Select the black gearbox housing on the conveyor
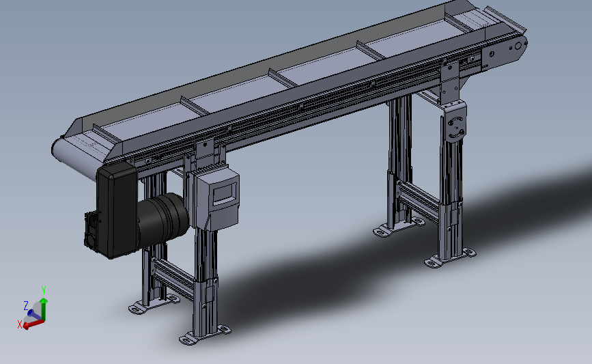Screen dimensions: 592x364 point(118,212)
